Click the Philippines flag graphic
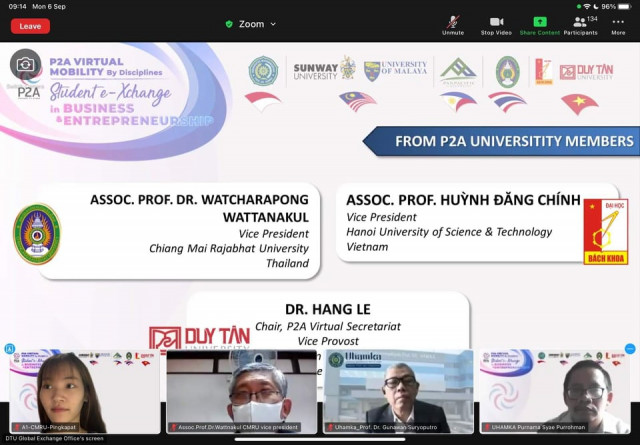This screenshot has height=445, width=640. tap(458, 101)
